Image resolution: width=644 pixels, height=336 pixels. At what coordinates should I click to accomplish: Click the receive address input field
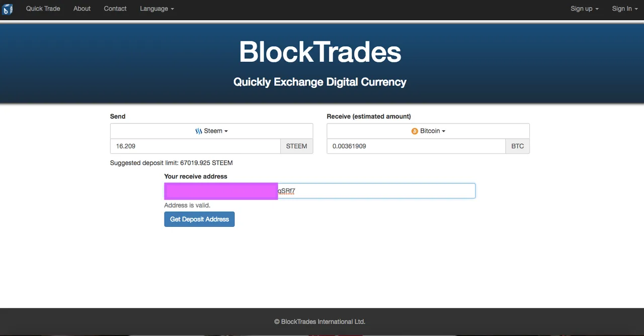pos(319,191)
